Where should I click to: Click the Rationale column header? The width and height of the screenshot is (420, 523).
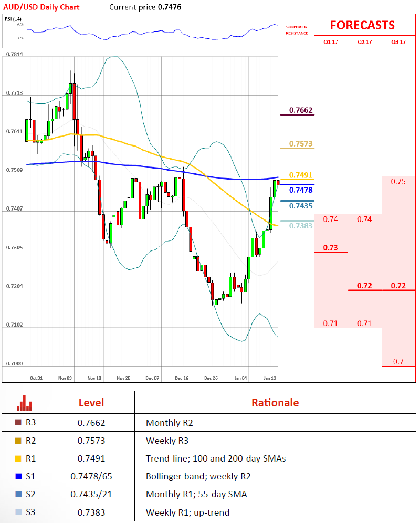pyautogui.click(x=275, y=403)
